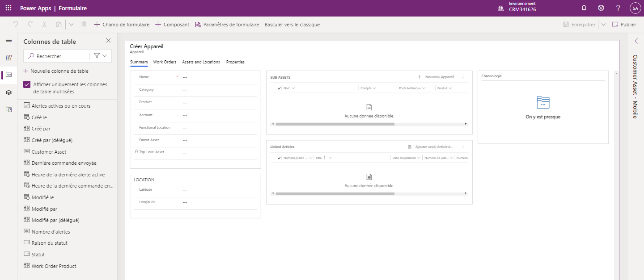Open the Properties tab

coord(235,62)
